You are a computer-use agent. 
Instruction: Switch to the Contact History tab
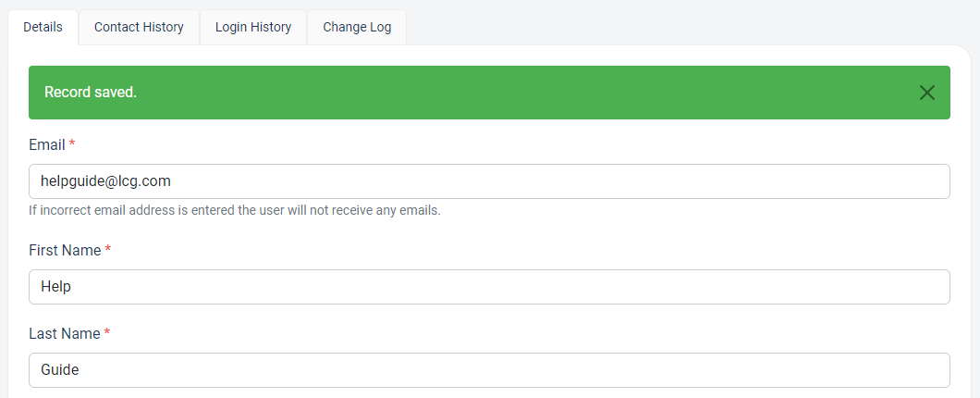(x=139, y=28)
